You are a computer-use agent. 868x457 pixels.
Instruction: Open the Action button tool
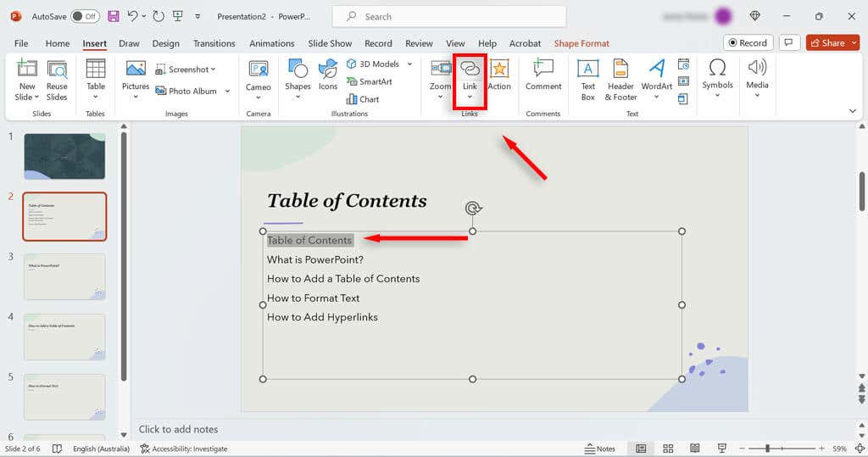coord(499,75)
